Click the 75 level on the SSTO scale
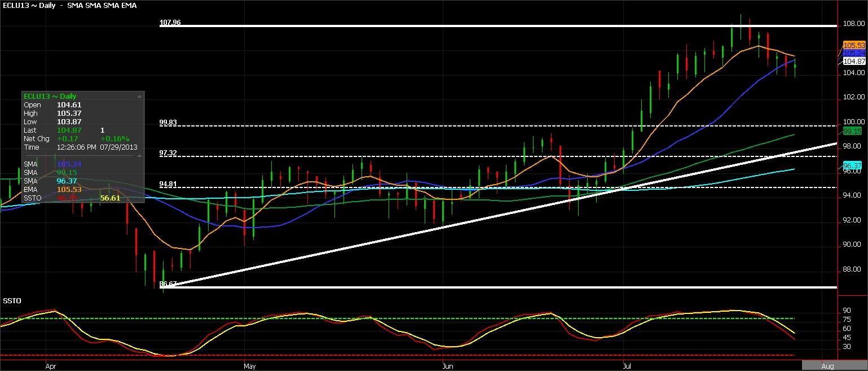Viewport: 868px width, 371px height. click(x=847, y=319)
